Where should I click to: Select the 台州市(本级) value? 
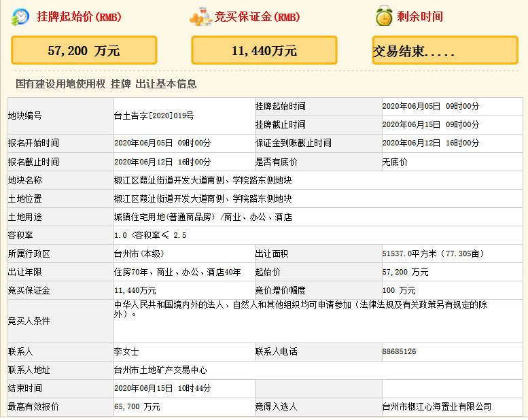139,253
